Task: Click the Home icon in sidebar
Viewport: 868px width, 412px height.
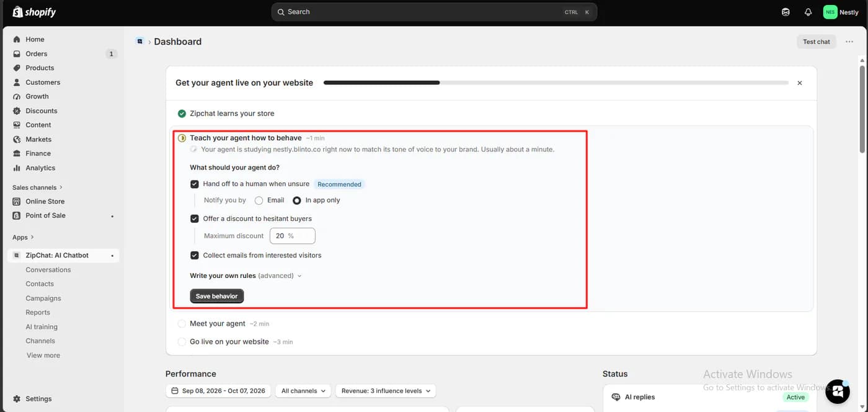Action: pos(17,39)
